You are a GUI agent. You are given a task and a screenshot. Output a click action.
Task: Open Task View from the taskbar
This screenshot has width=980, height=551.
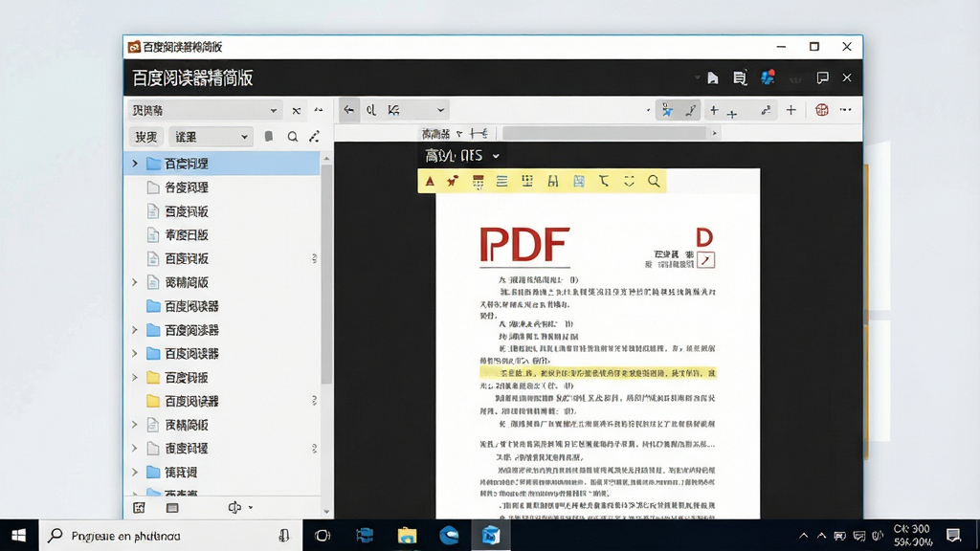point(323,536)
